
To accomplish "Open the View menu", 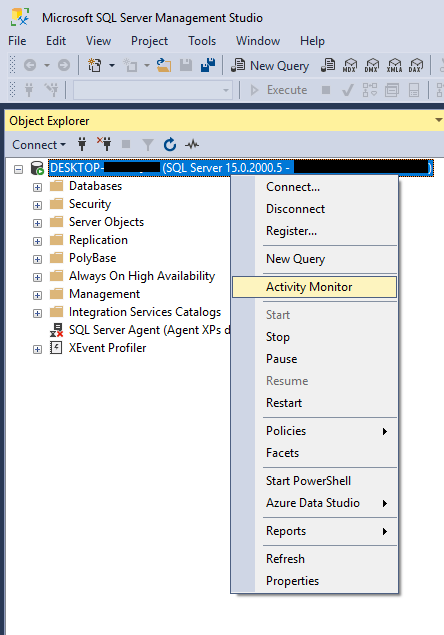I will 98,41.
